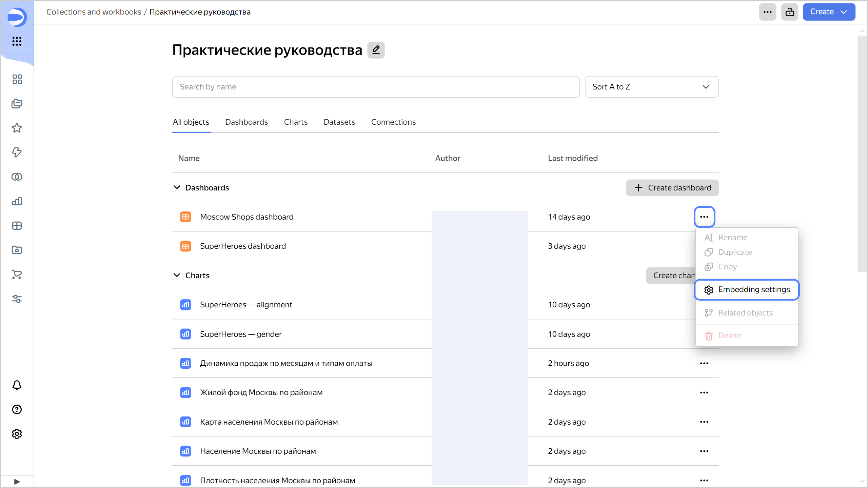
Task: Open more options for Жилой фонд Москвы chart
Action: [704, 393]
